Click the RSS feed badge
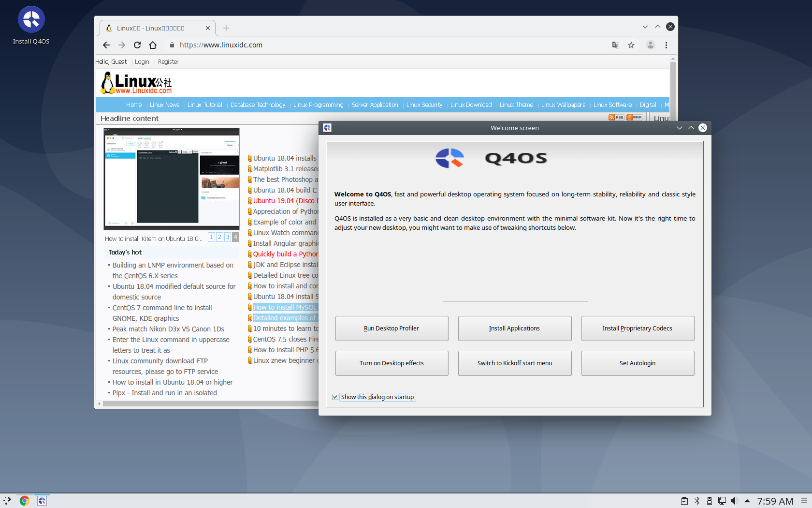Screen dimensions: 812x508 click(616, 118)
